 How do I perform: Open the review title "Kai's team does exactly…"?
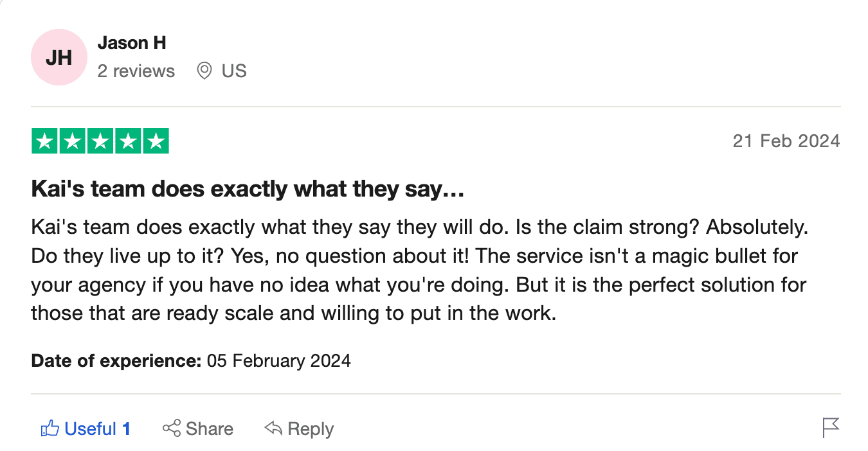coord(248,190)
